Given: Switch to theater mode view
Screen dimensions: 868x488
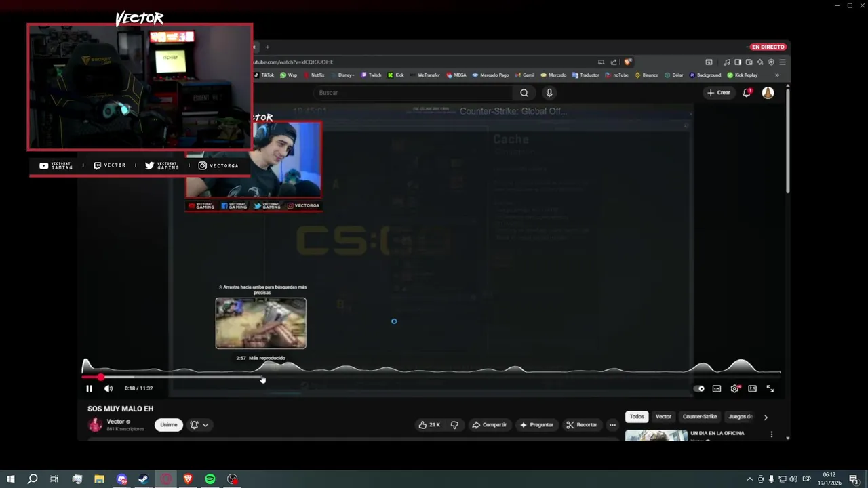Looking at the screenshot, I should pos(752,389).
